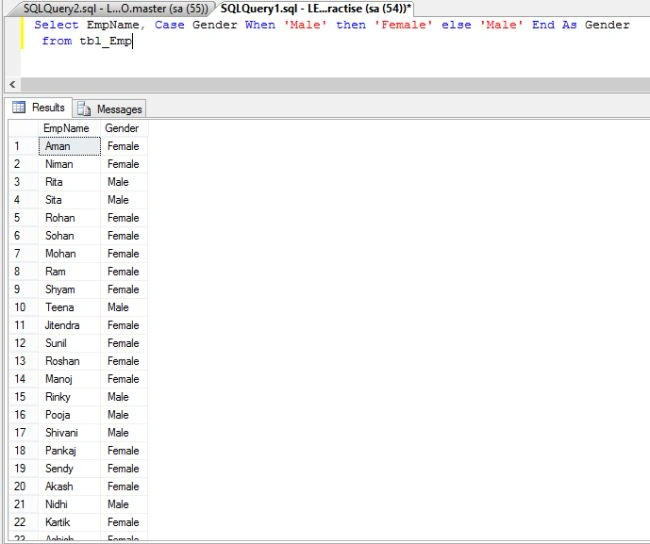Click the Gender column header
Screen dimensions: 650x544
click(x=124, y=128)
